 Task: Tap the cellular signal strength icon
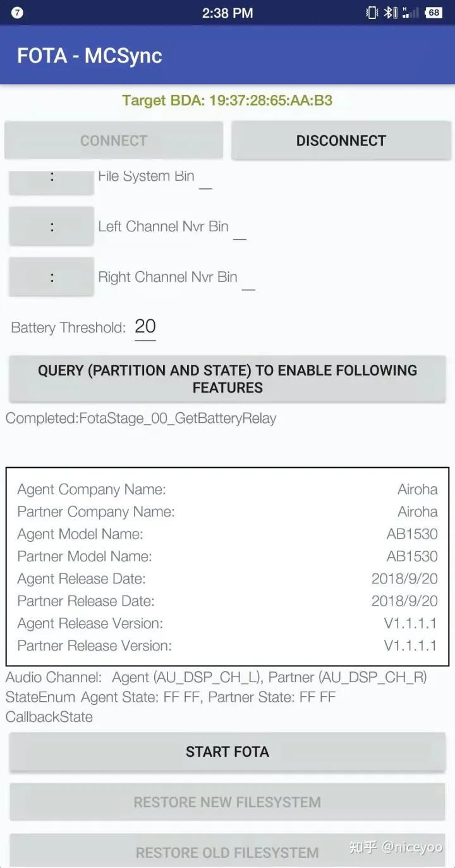point(411,13)
